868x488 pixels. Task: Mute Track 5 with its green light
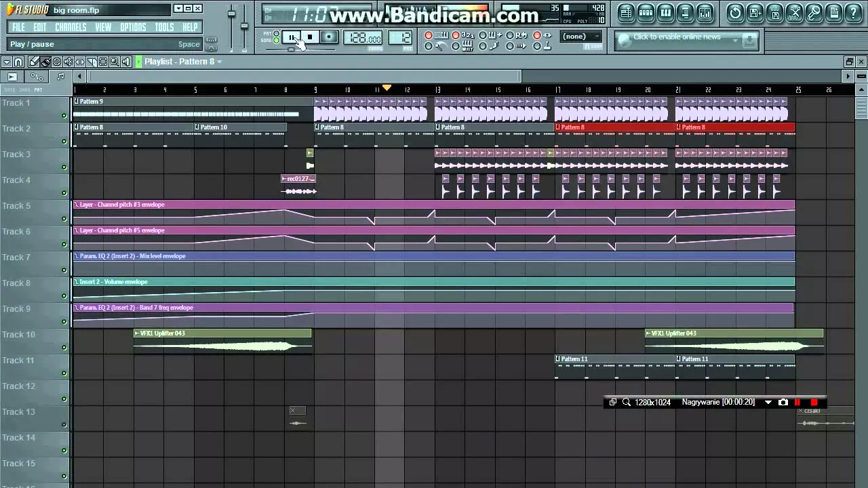point(64,218)
